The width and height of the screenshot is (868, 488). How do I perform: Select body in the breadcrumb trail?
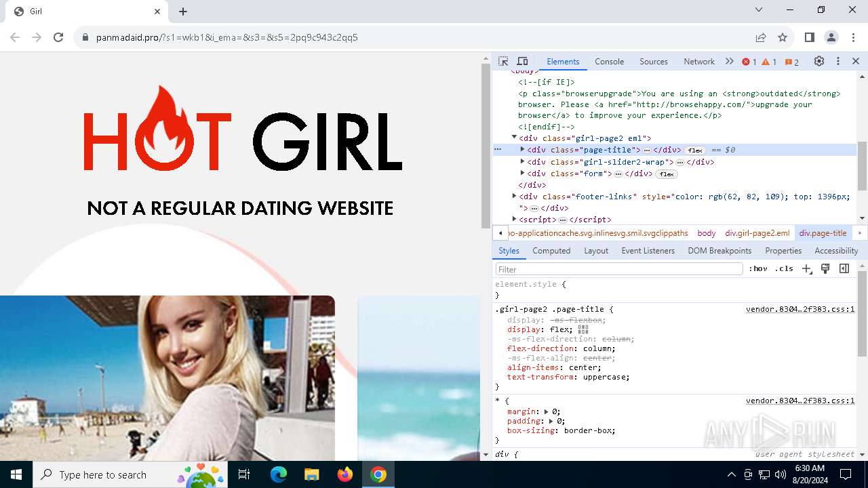(x=707, y=233)
